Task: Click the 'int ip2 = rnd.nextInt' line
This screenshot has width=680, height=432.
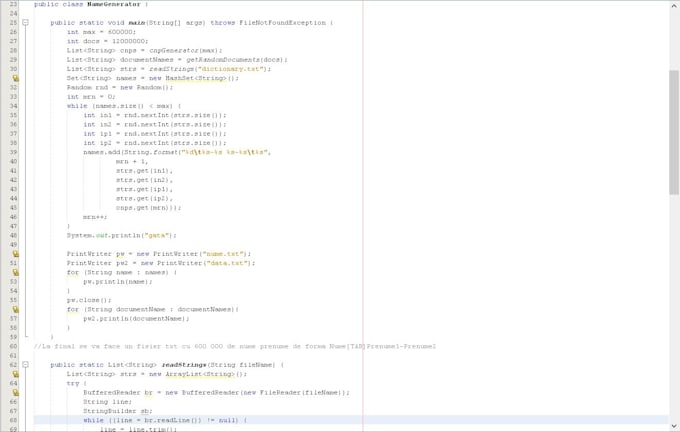Action: (155, 143)
